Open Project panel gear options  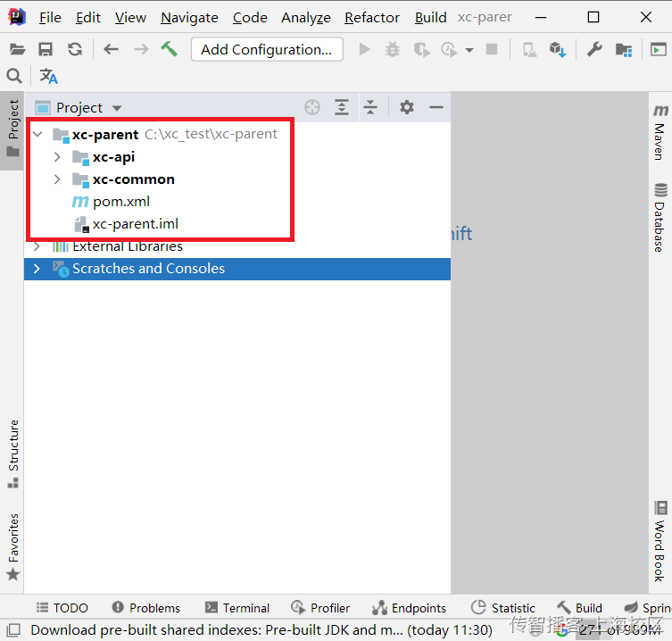point(407,107)
